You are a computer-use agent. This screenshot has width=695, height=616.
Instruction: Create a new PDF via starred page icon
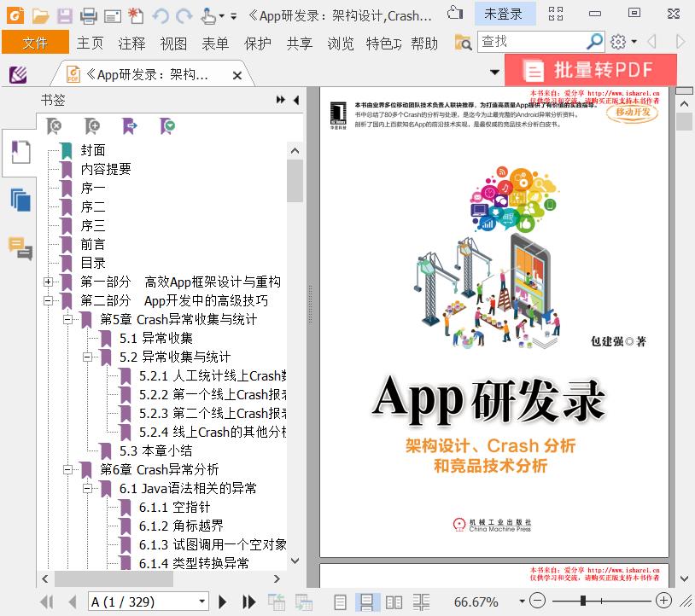pos(136,16)
